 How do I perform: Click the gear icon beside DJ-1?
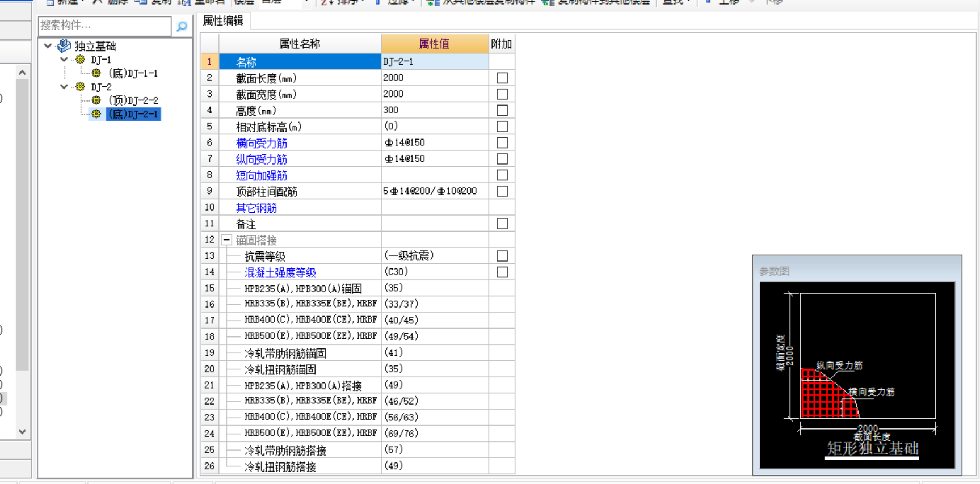pos(80,60)
